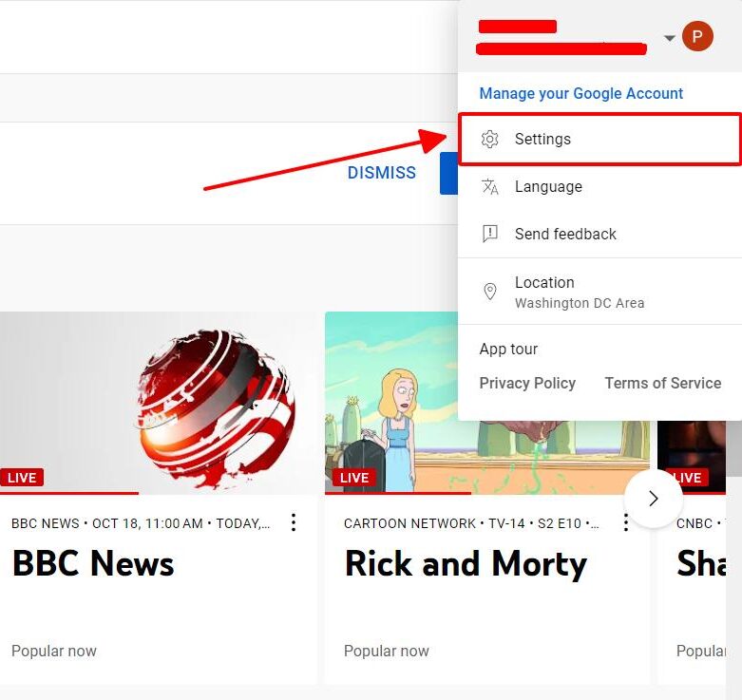The image size is (742, 700).
Task: Click the Language translate icon
Action: 490,187
